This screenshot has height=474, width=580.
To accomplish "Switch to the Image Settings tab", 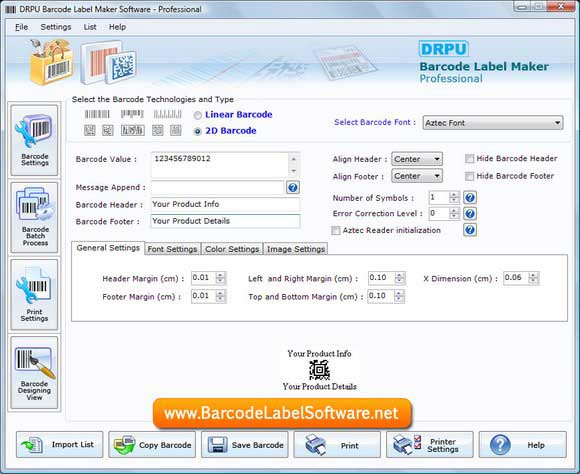I will (296, 249).
